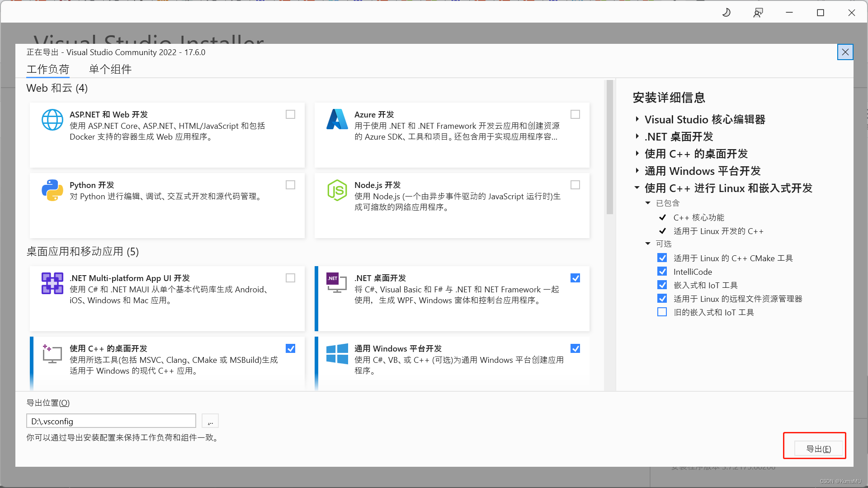Click the Azure development logo icon
This screenshot has width=868, height=488.
pyautogui.click(x=337, y=120)
